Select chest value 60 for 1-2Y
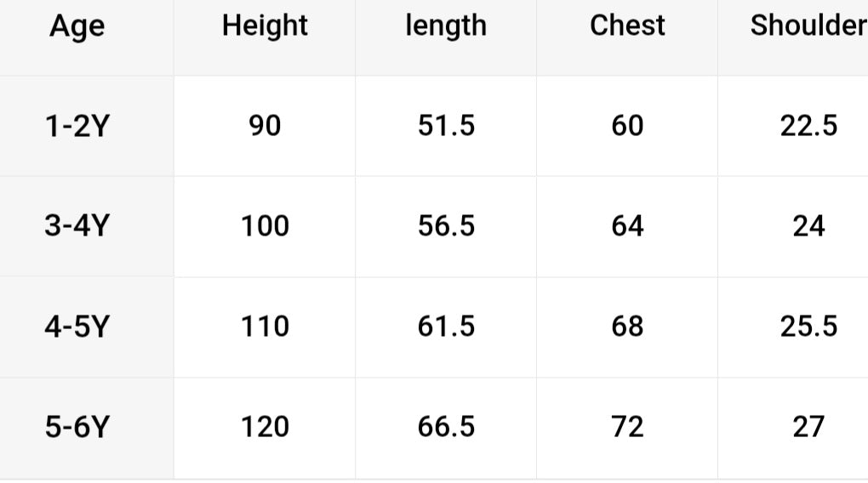868x483 pixels. 627,126
